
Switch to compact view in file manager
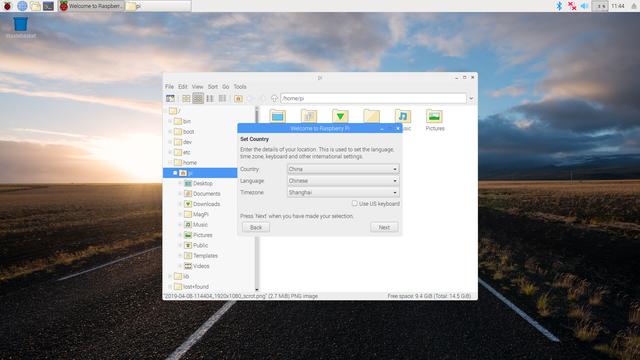coord(210,98)
